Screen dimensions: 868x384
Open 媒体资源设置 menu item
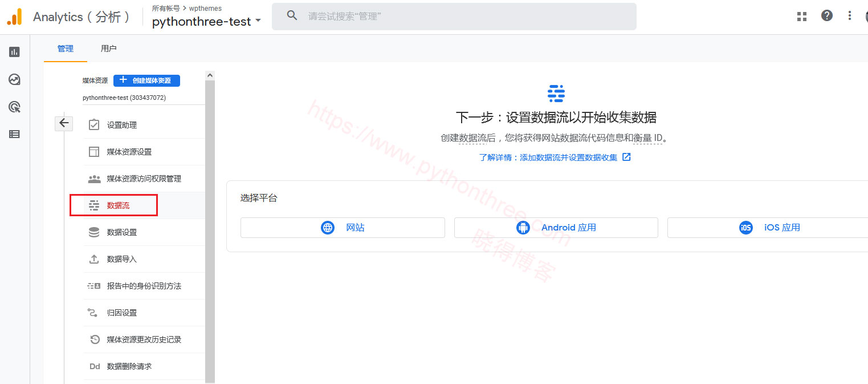(x=144, y=152)
